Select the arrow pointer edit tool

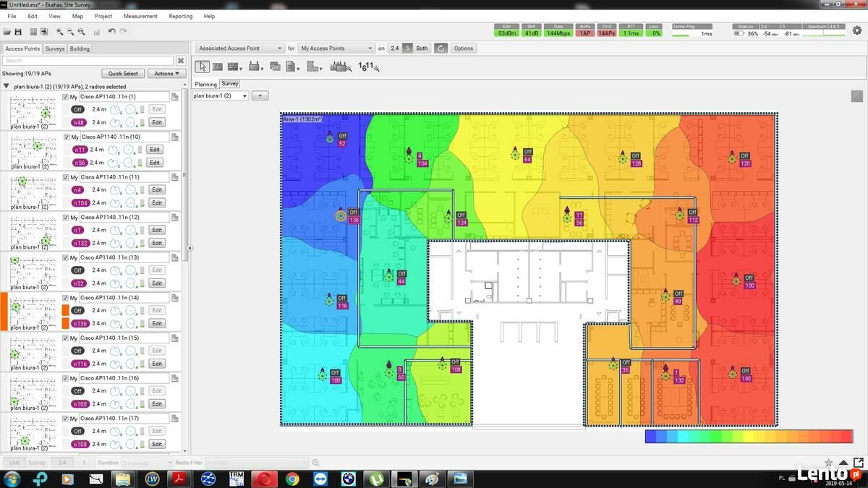[202, 67]
